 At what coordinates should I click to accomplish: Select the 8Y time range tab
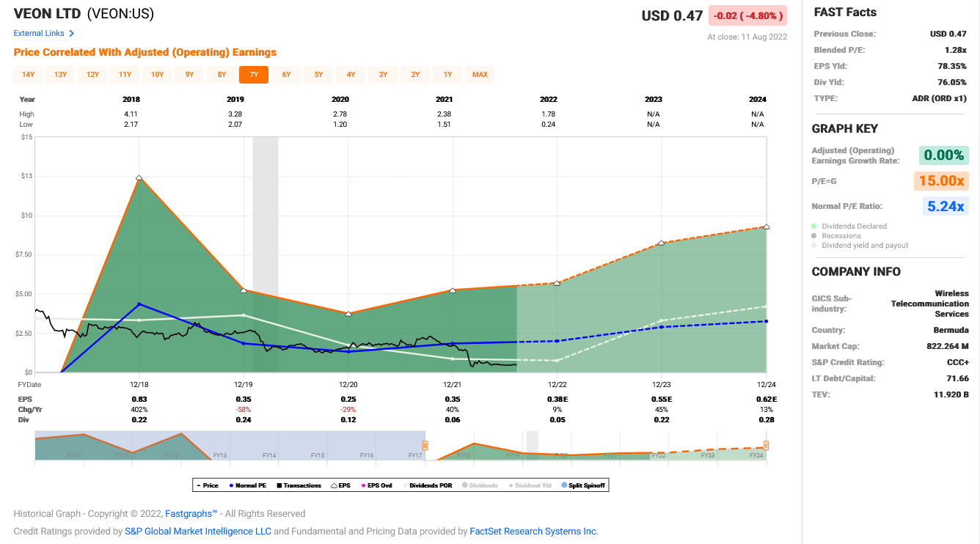[x=222, y=75]
